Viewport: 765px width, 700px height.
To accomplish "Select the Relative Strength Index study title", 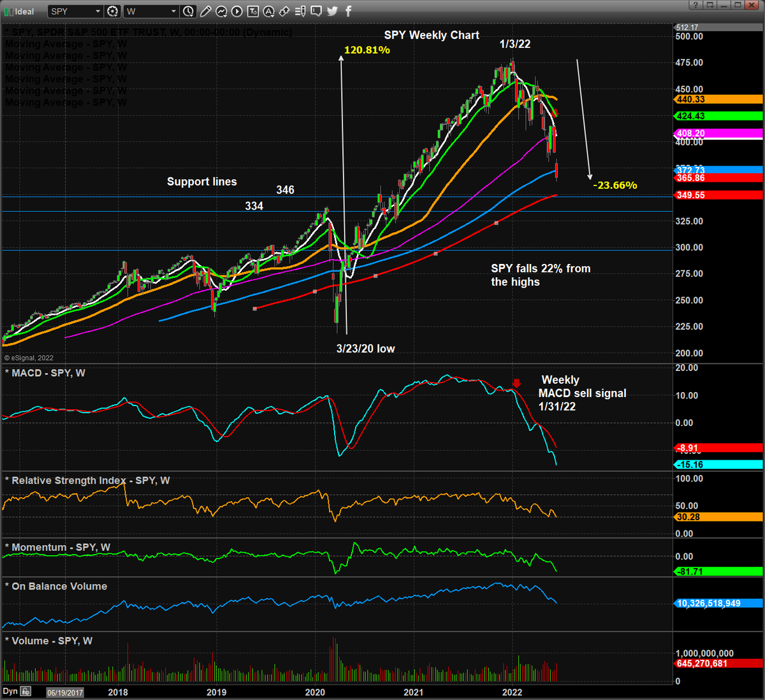I will [87, 481].
